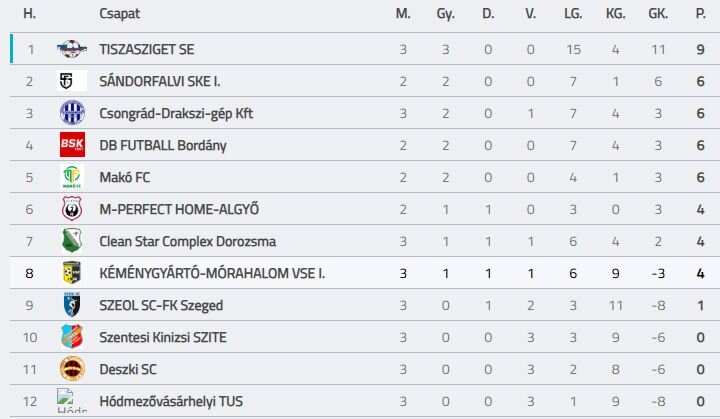
Task: Open the Deszki SC team page
Action: [128, 369]
